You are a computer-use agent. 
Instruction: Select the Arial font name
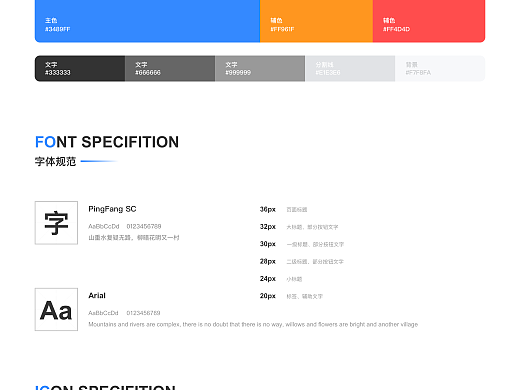point(97,296)
